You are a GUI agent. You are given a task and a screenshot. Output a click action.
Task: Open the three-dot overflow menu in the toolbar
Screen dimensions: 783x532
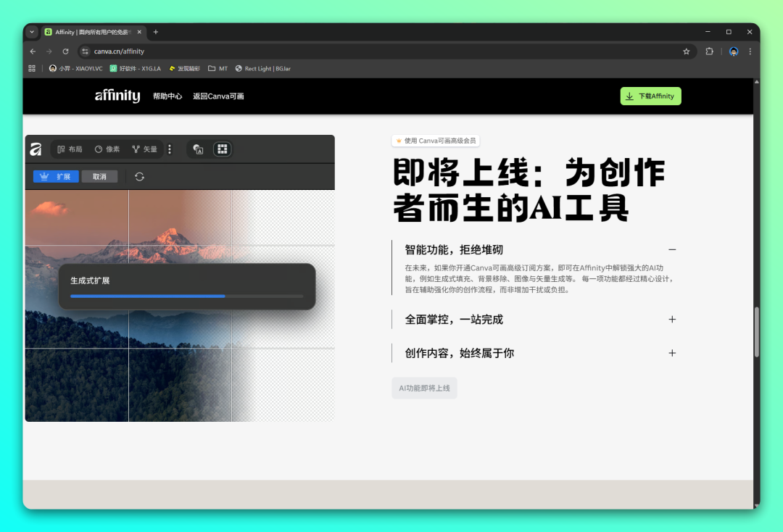tap(169, 149)
